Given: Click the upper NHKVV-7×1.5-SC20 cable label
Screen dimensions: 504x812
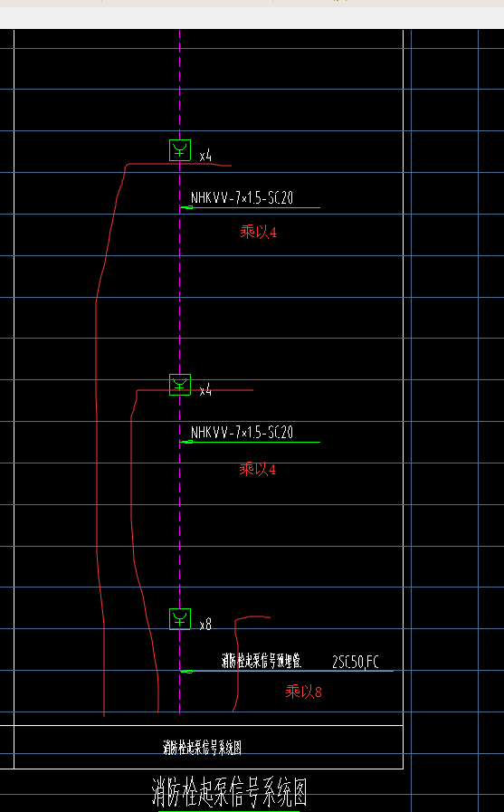Looking at the screenshot, I should [x=242, y=198].
